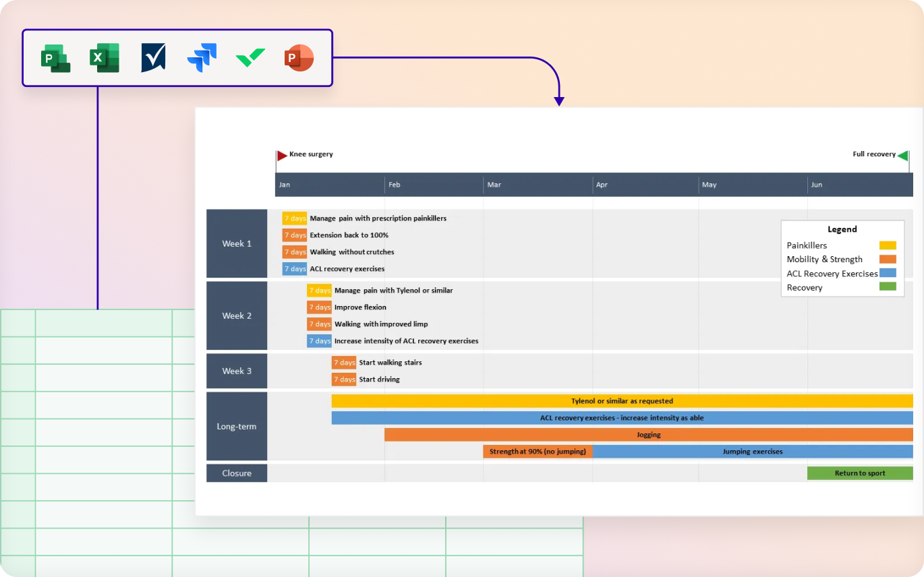Click the blue Jumping exercises bar
The image size is (924, 577).
pos(753,452)
